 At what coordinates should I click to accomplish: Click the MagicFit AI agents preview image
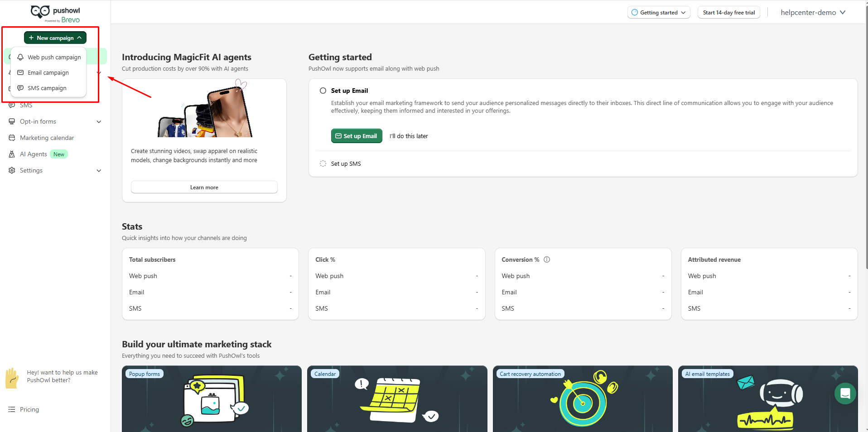[x=204, y=108]
